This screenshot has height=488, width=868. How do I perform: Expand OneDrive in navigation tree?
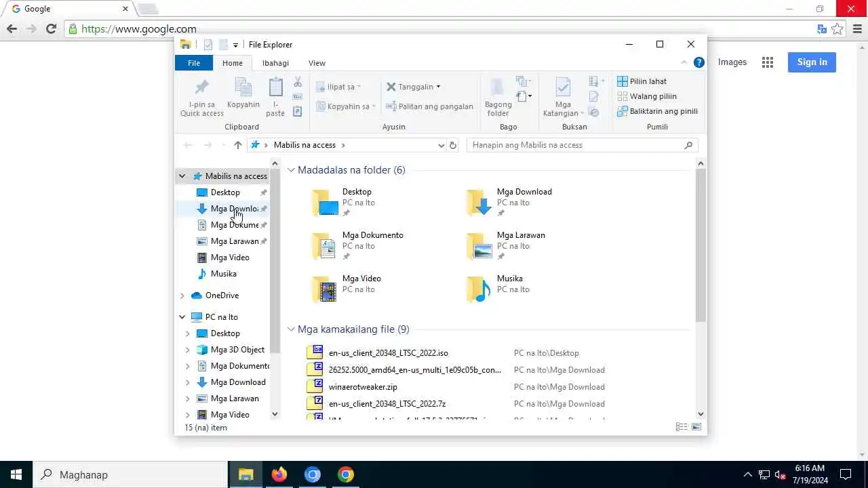[x=182, y=296]
